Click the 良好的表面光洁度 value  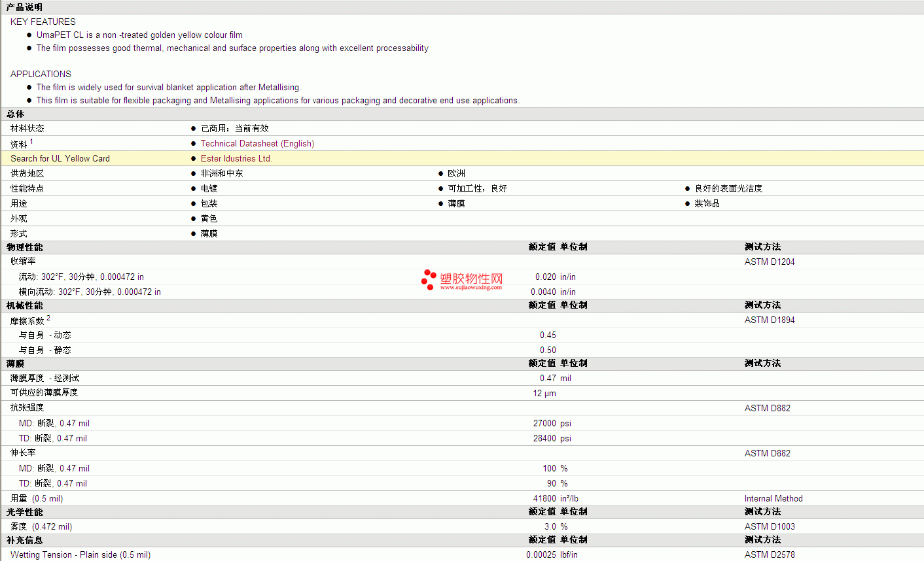click(728, 188)
